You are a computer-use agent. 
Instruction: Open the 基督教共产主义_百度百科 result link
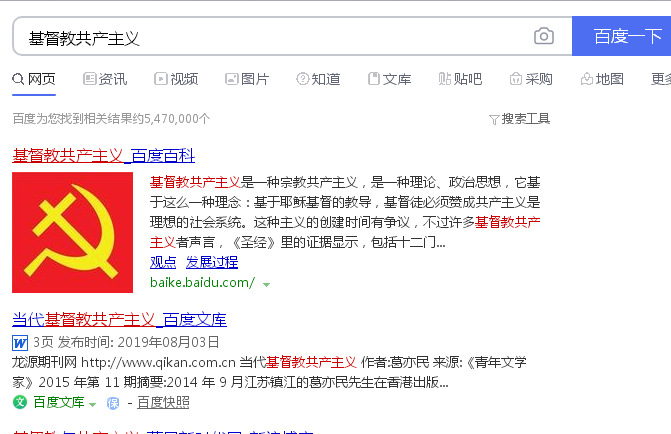pyautogui.click(x=104, y=155)
